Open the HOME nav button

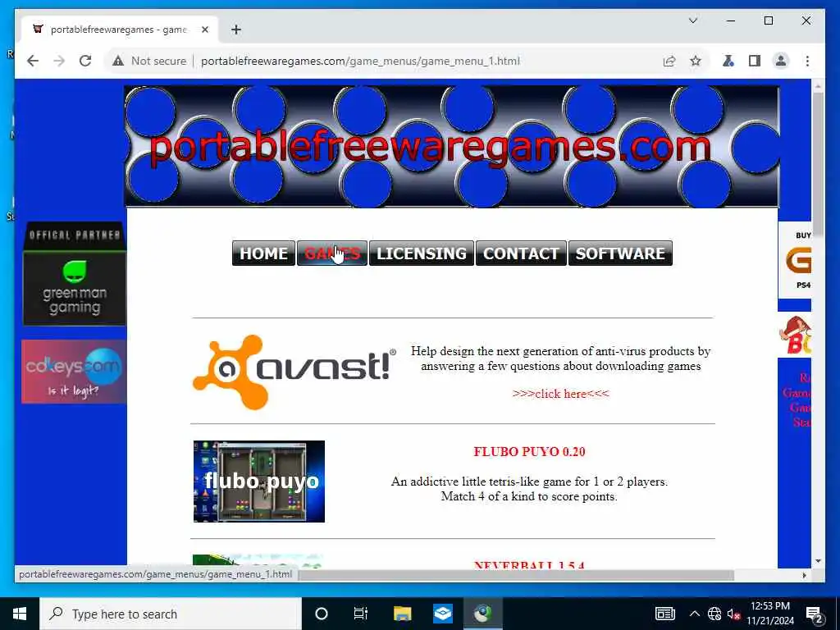coord(263,253)
